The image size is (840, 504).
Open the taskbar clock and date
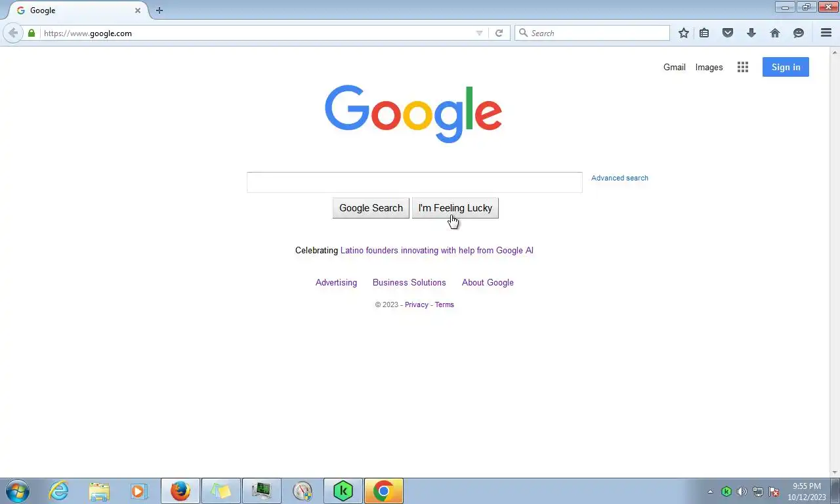click(x=807, y=492)
